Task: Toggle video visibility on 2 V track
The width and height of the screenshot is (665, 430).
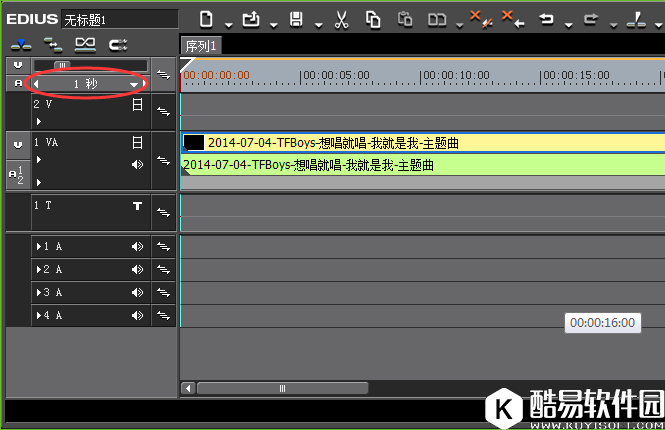Action: 138,104
